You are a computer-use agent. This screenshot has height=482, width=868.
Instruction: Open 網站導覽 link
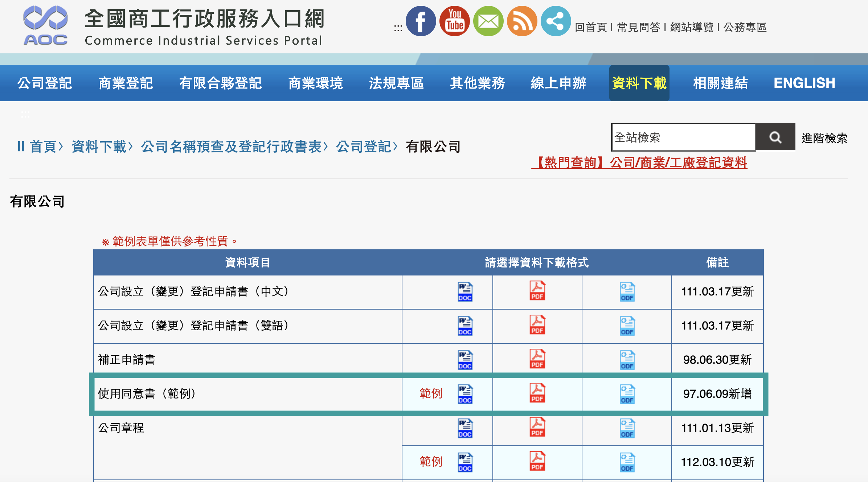pos(692,27)
